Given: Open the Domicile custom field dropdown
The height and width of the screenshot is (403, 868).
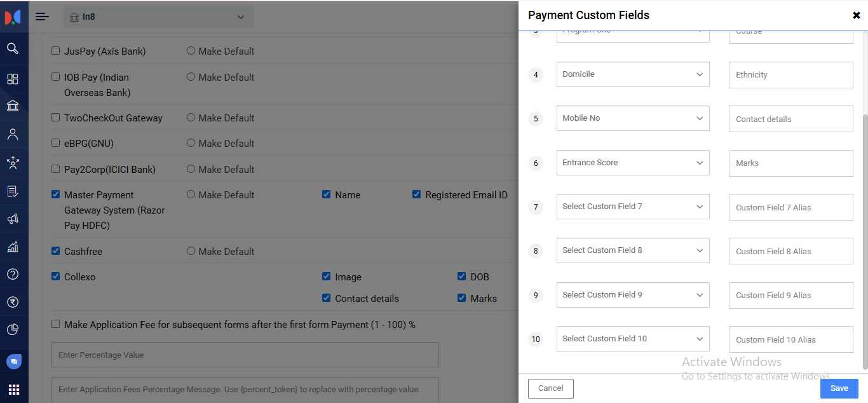Looking at the screenshot, I should pos(632,74).
